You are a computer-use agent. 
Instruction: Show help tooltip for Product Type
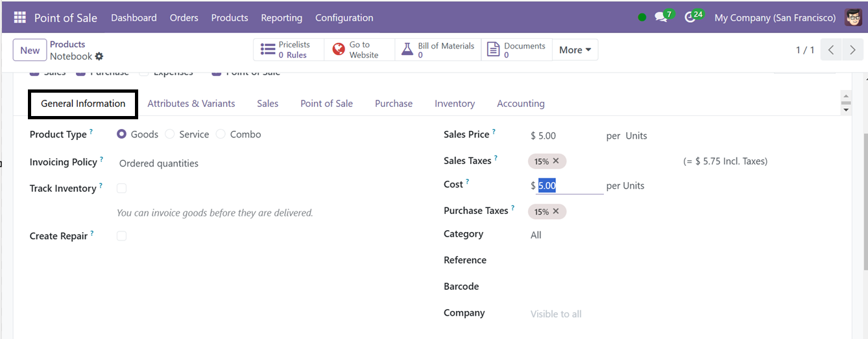91,132
